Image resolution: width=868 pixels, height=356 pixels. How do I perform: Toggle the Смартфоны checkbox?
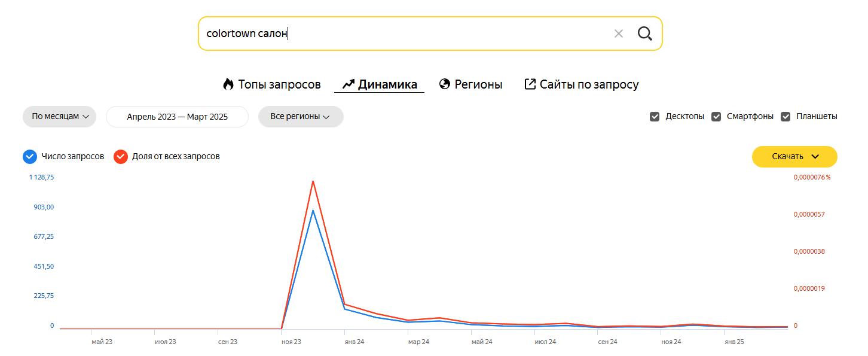pos(716,117)
